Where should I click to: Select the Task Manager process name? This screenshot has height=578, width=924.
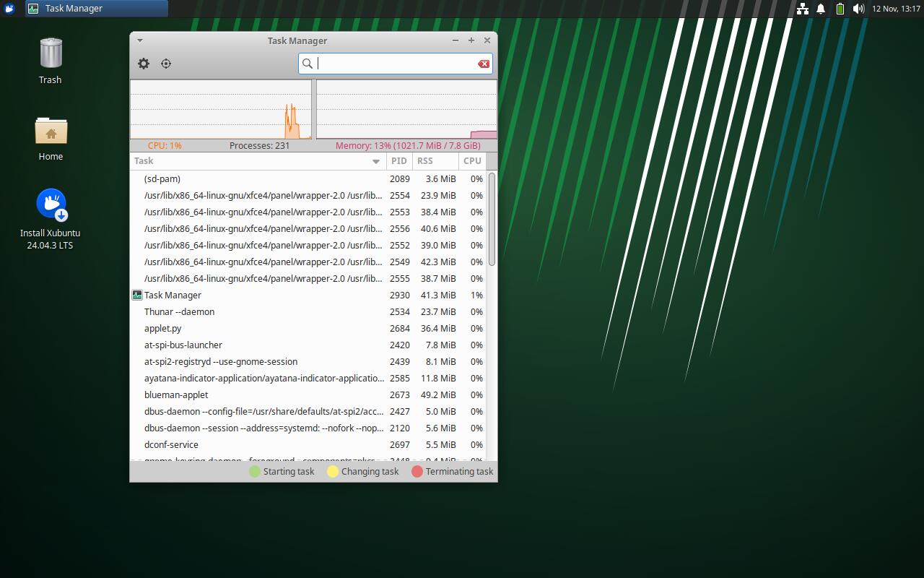(x=173, y=295)
